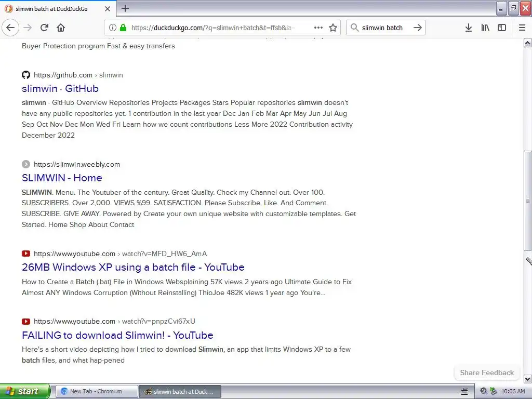The image size is (532, 399).
Task: Close the slimwin batch DuckDuckGo tab
Action: [108, 9]
